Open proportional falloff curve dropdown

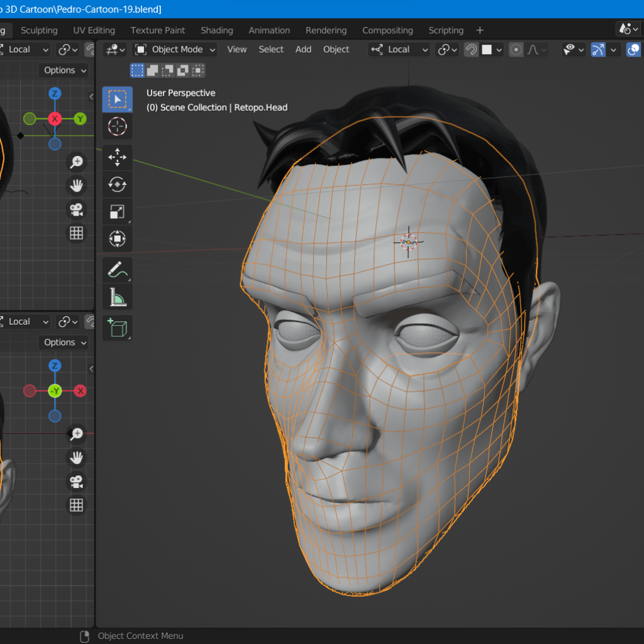click(536, 50)
